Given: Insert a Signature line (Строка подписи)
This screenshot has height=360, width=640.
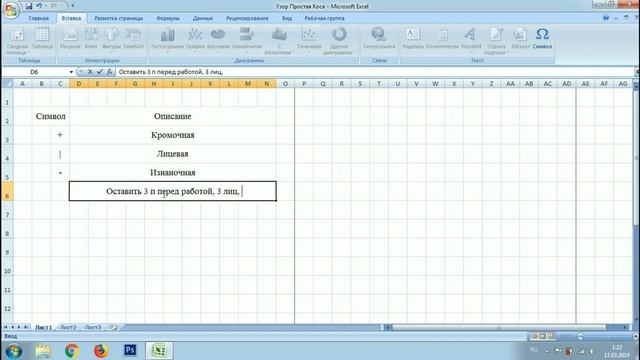Looking at the screenshot, I should [x=496, y=41].
